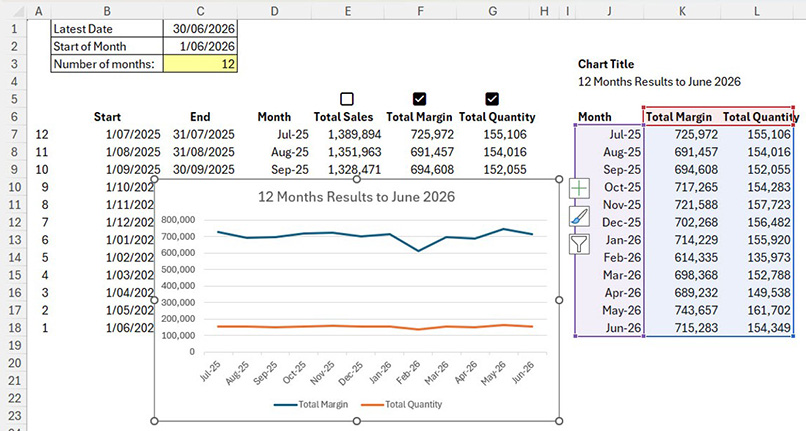Image resolution: width=806 pixels, height=431 pixels.
Task: Tick the Total Sales checkbox
Action: (x=347, y=99)
